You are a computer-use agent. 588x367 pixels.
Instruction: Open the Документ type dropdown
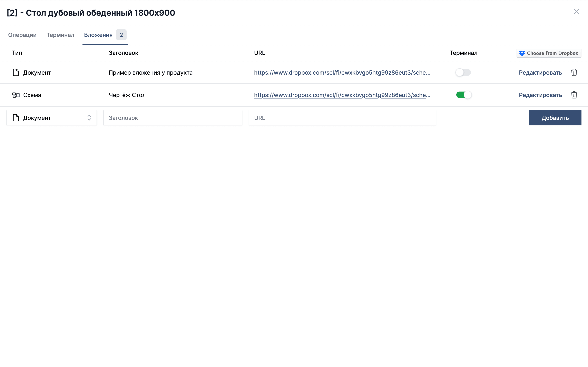(x=51, y=118)
